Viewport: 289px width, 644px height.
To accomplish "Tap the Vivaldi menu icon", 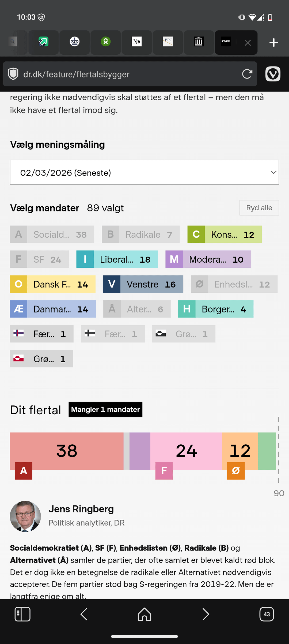I will 273,74.
